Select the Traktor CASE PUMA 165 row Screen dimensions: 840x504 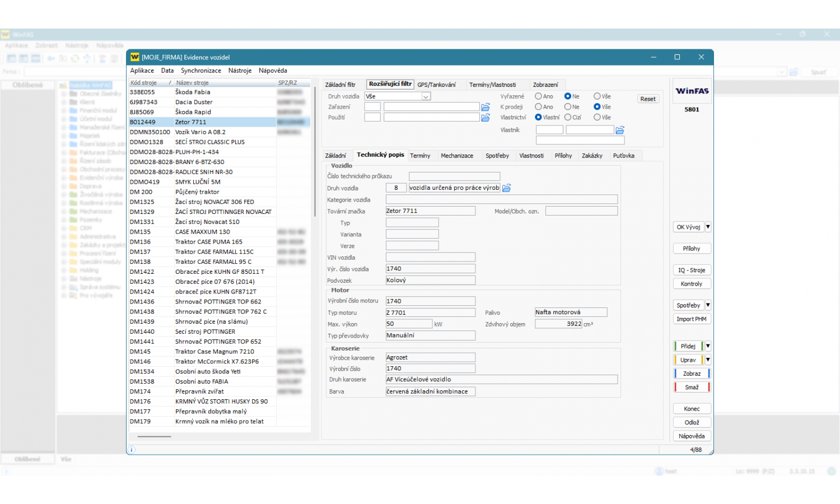[208, 242]
